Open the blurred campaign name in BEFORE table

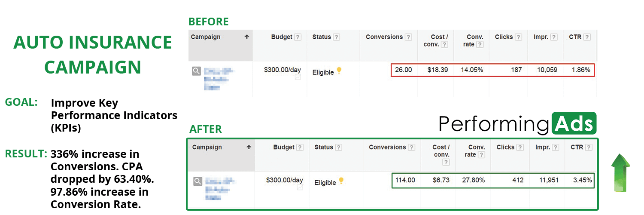coord(219,79)
